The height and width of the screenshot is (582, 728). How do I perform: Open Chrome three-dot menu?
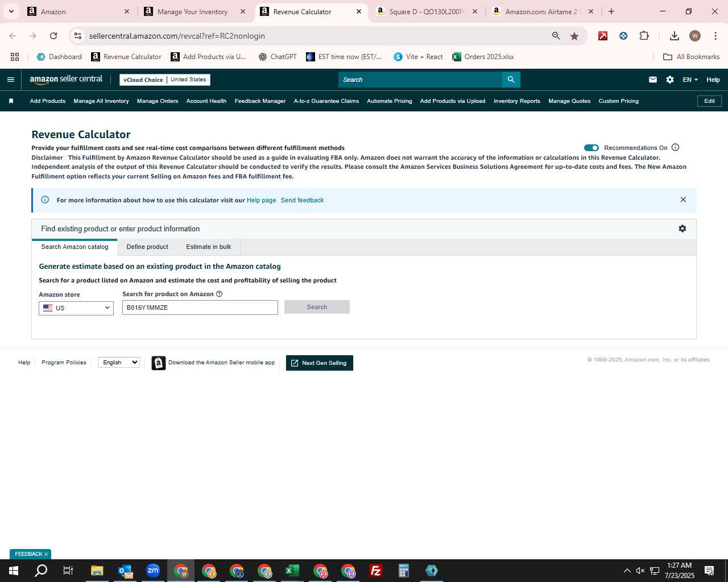[x=714, y=36]
